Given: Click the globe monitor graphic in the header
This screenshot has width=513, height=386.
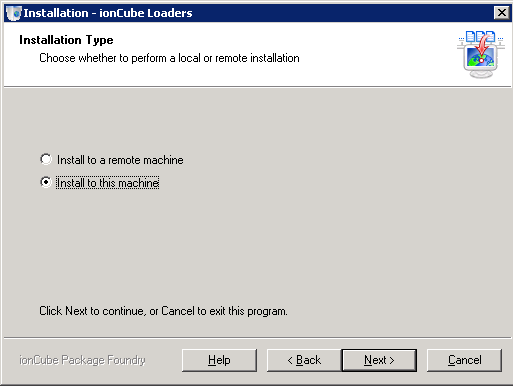Looking at the screenshot, I should click(480, 61).
